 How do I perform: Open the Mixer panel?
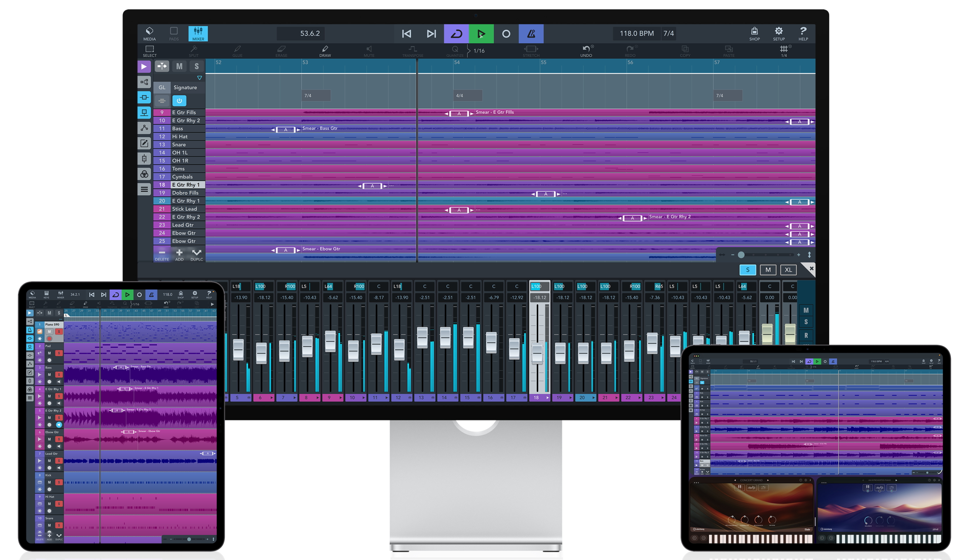[x=198, y=33]
